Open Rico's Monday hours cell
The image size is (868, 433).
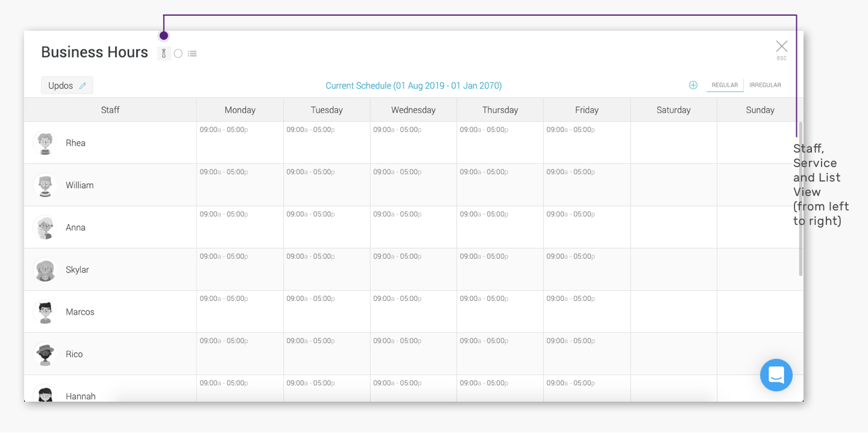click(x=240, y=354)
